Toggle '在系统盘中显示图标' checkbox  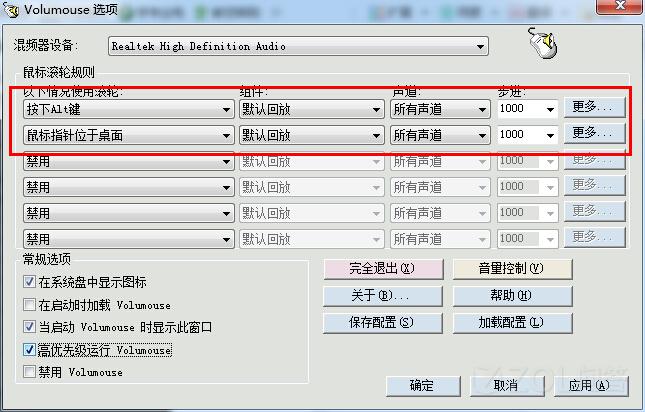(x=29, y=282)
